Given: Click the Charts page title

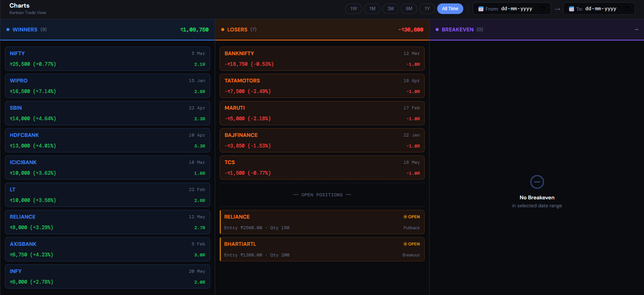Looking at the screenshot, I should (19, 5).
